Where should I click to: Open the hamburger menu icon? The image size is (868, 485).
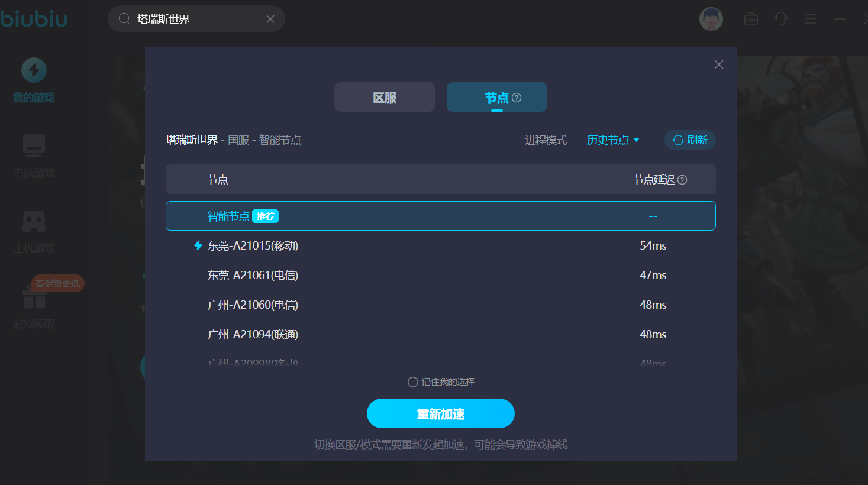point(810,19)
